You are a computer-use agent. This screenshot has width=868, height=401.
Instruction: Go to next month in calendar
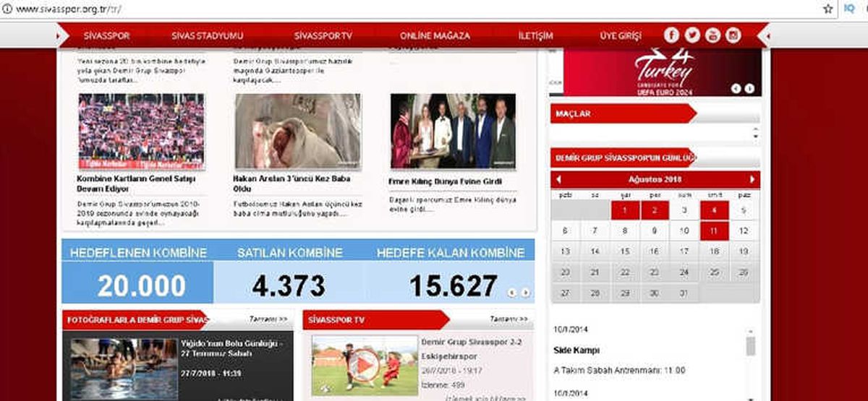[752, 179]
